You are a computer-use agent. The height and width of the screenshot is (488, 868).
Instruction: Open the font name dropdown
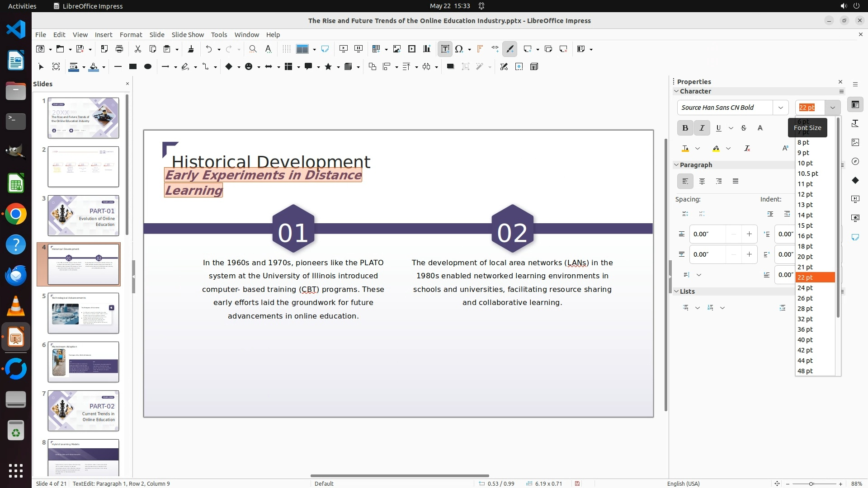coord(780,108)
